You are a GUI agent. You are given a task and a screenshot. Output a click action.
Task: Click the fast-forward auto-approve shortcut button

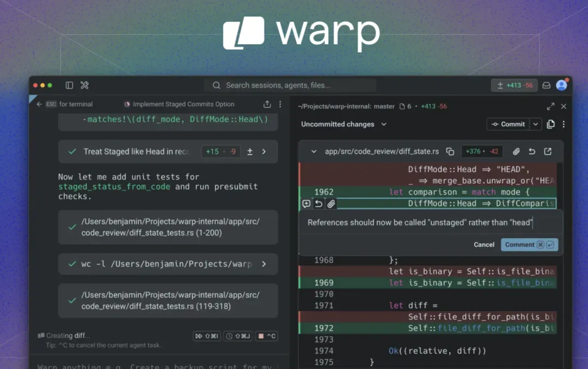(x=207, y=336)
